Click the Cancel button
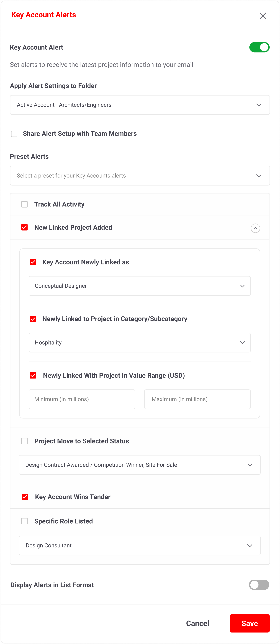Screen dimensions: 280x644 (x=197, y=623)
